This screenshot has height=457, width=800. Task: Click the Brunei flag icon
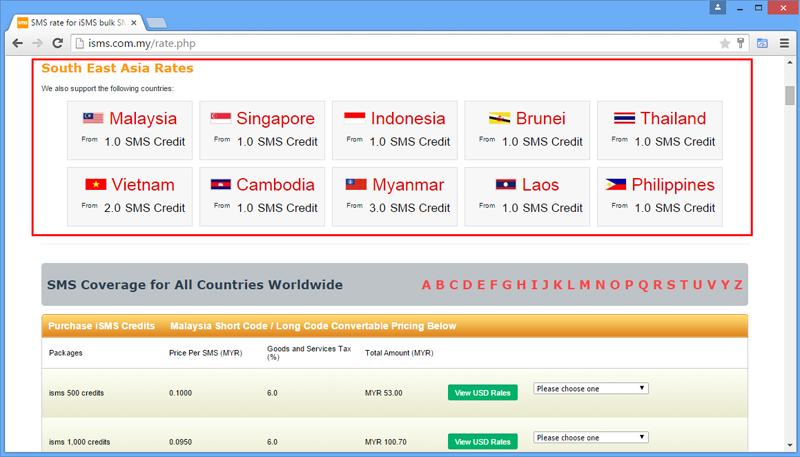[499, 118]
